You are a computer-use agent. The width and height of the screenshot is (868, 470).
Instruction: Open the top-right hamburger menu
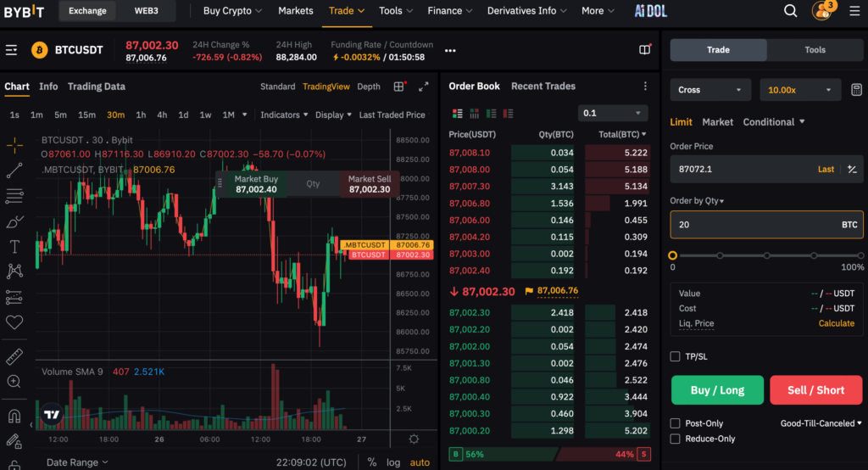pos(854,10)
